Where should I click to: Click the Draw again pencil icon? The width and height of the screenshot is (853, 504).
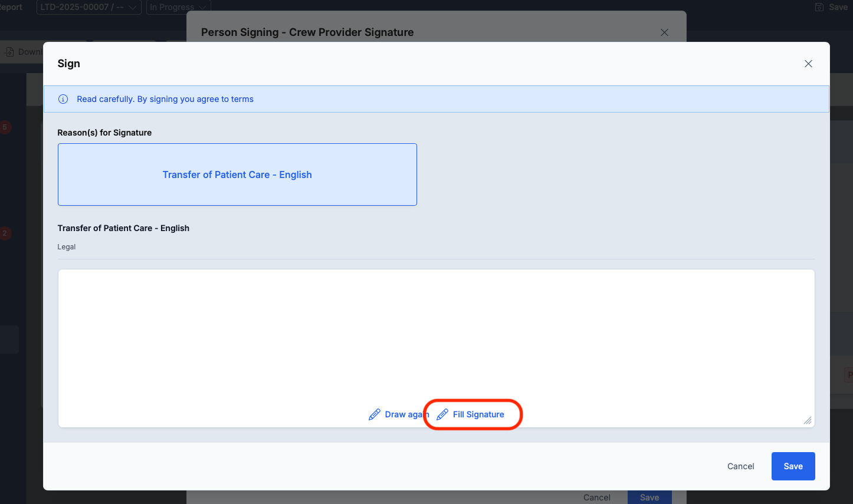coord(375,415)
